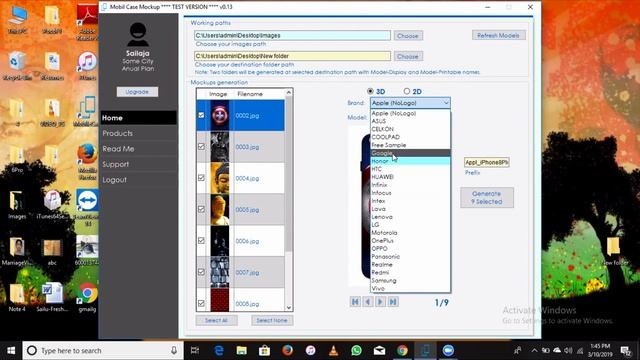640x360 pixels.
Task: Choose Honor in the Brand list
Action: coord(410,161)
